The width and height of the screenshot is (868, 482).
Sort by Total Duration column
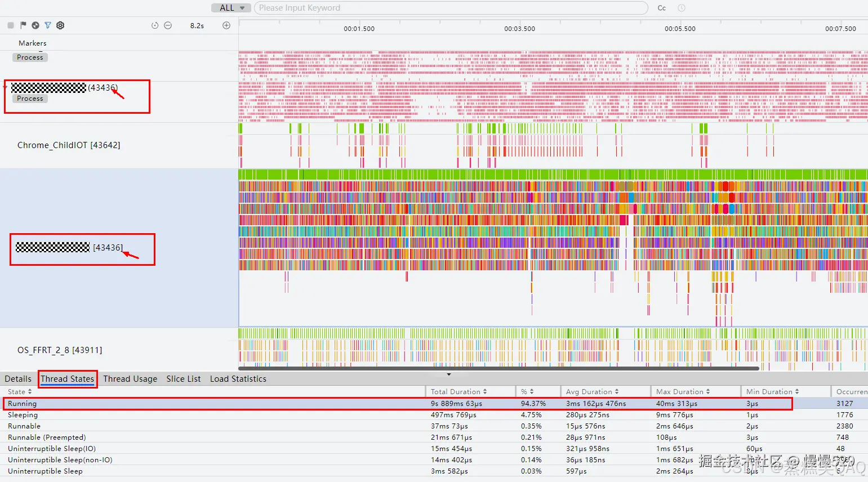[x=459, y=392]
